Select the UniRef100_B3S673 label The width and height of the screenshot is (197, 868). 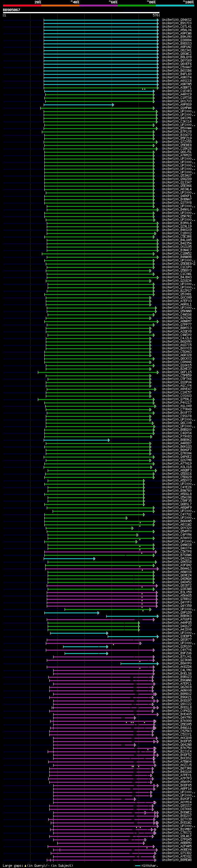177,135
